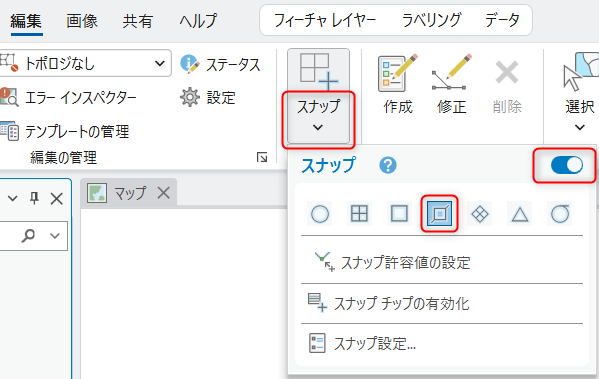The height and width of the screenshot is (379, 599).
Task: Expand the 選択 dropdown arrow
Action: [580, 128]
